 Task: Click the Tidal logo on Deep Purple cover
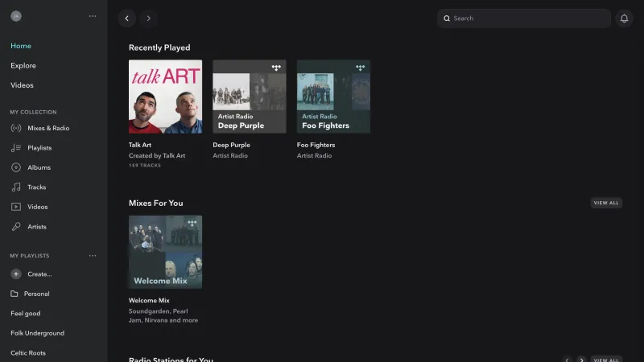point(276,68)
